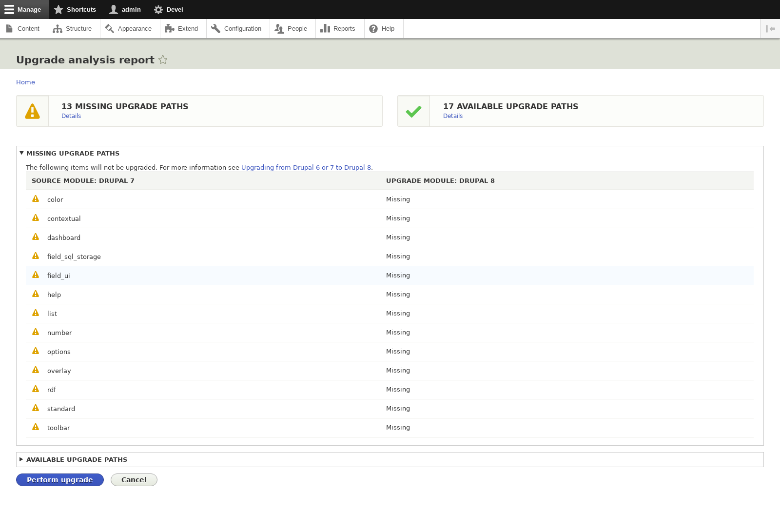Click the admin user silhouette icon
This screenshot has width=780, height=532.
click(x=114, y=10)
